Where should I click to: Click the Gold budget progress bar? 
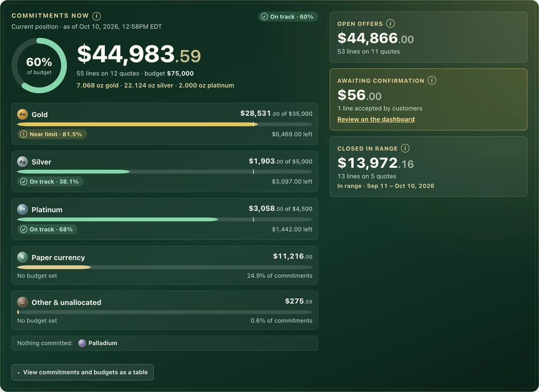point(165,124)
